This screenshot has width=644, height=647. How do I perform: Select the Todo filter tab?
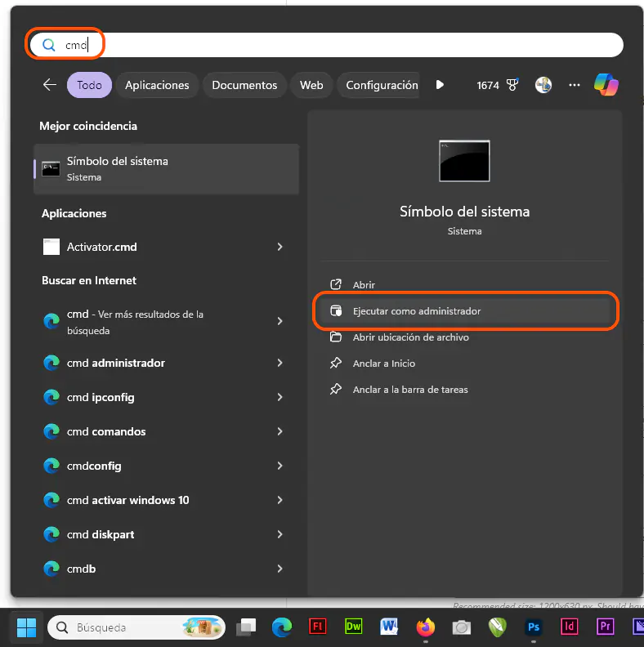coord(89,85)
